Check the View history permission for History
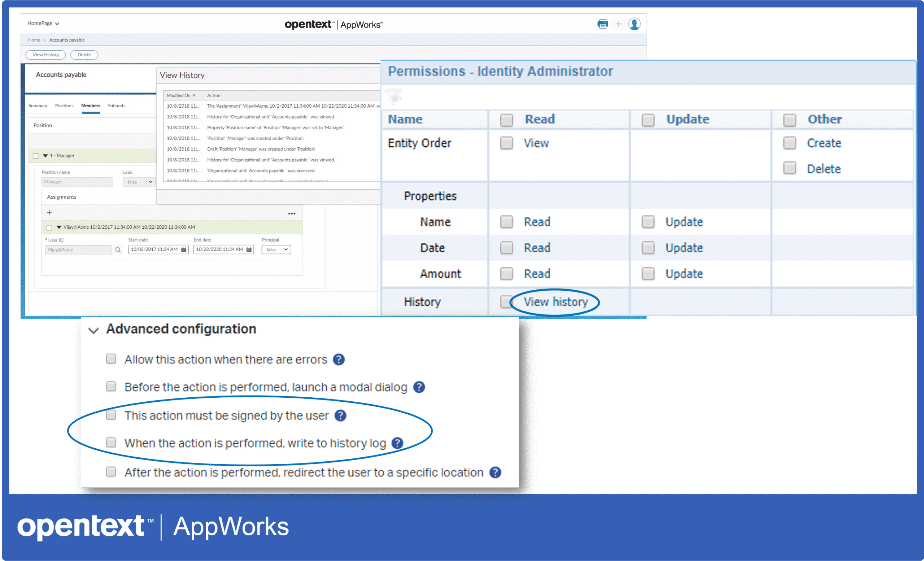924x561 pixels. click(x=506, y=302)
